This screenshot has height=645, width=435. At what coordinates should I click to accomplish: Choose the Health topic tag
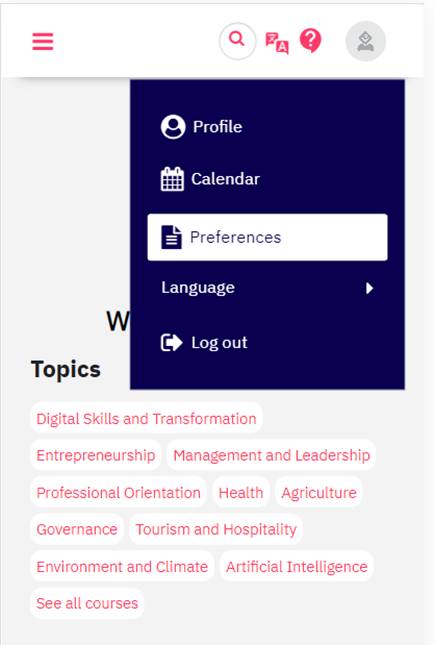coord(241,492)
